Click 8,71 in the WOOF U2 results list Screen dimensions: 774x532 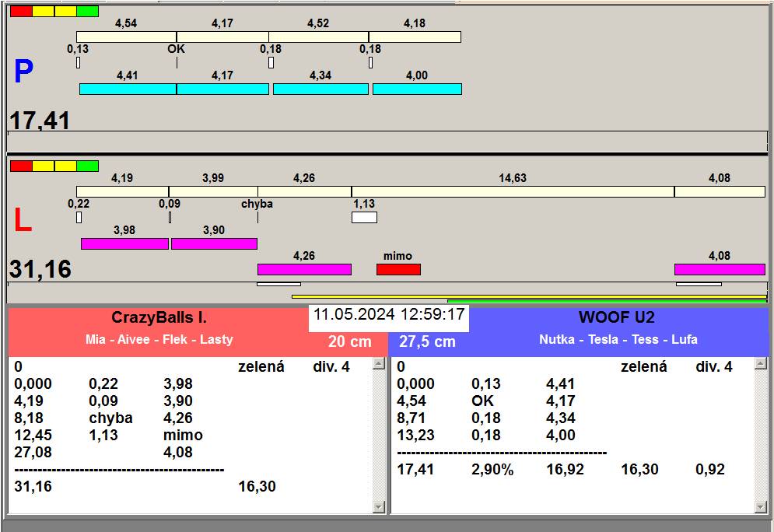[411, 418]
